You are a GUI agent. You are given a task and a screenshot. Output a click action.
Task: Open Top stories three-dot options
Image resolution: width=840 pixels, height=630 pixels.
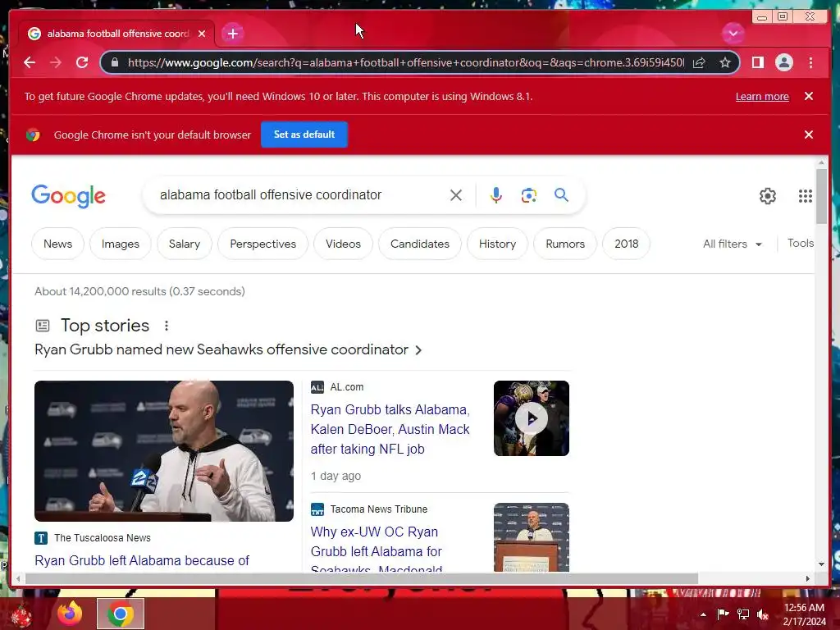click(167, 326)
